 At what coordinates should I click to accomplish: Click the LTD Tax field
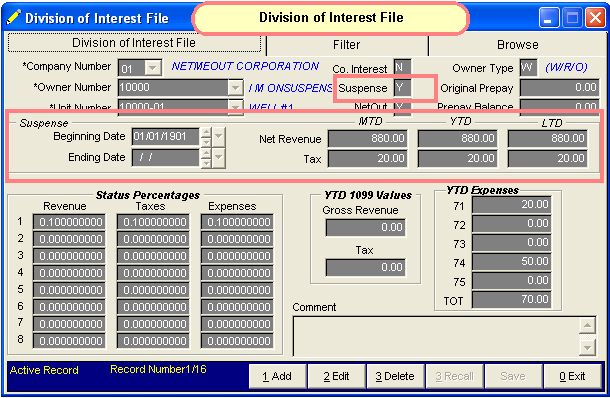pos(547,159)
